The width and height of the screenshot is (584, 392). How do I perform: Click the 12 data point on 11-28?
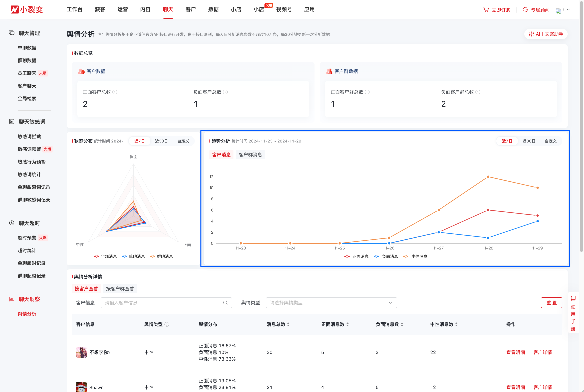pyautogui.click(x=488, y=177)
